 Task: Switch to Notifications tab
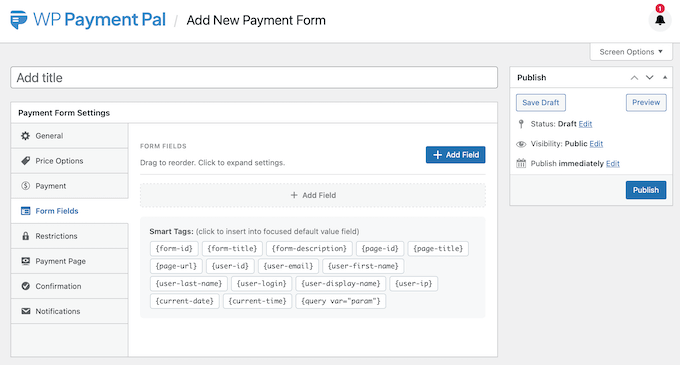tap(69, 311)
